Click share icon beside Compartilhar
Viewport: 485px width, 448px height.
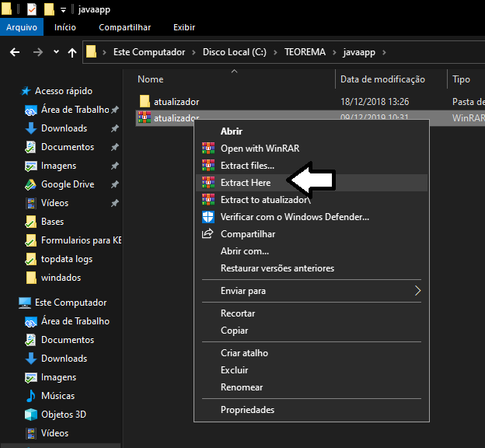pos(208,233)
